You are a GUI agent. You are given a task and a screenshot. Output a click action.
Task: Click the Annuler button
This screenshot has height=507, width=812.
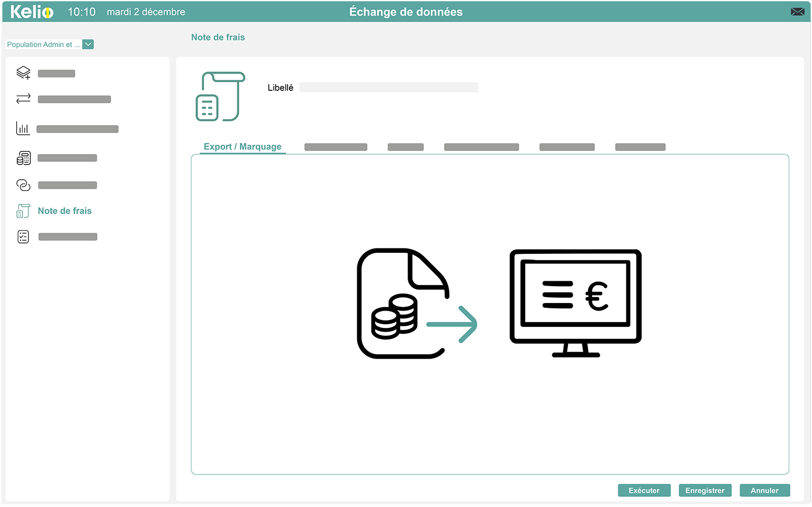764,490
